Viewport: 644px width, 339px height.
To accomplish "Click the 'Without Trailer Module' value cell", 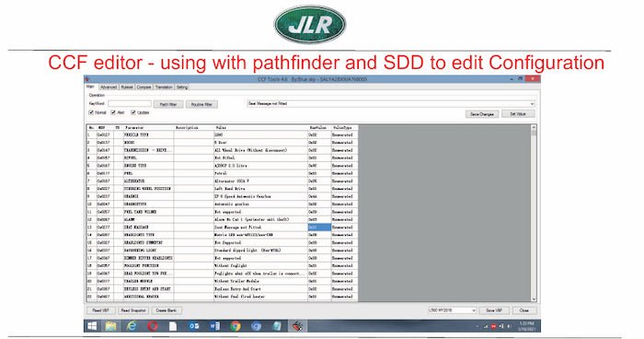I will pos(260,281).
